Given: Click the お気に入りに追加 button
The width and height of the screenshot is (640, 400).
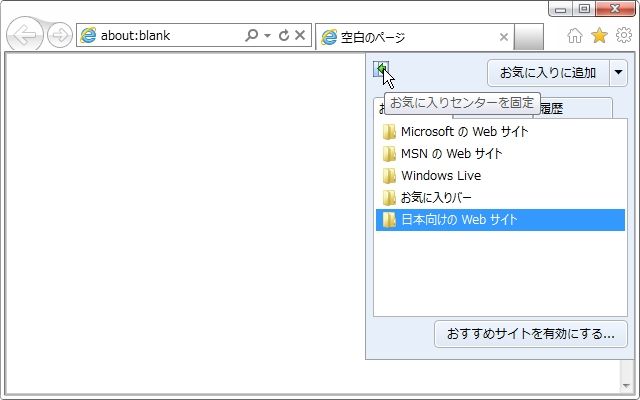Looking at the screenshot, I should [548, 73].
